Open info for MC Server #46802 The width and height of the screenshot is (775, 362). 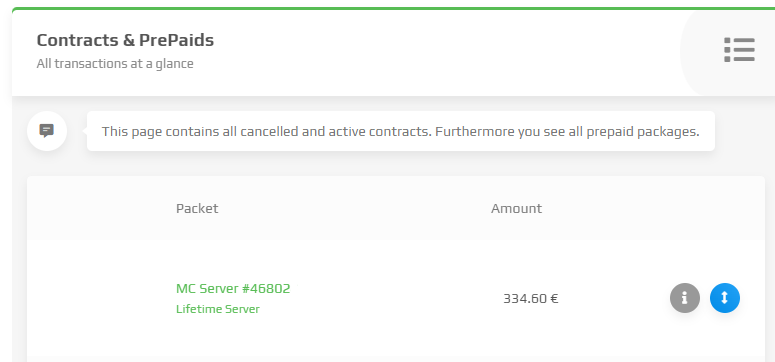coord(685,298)
